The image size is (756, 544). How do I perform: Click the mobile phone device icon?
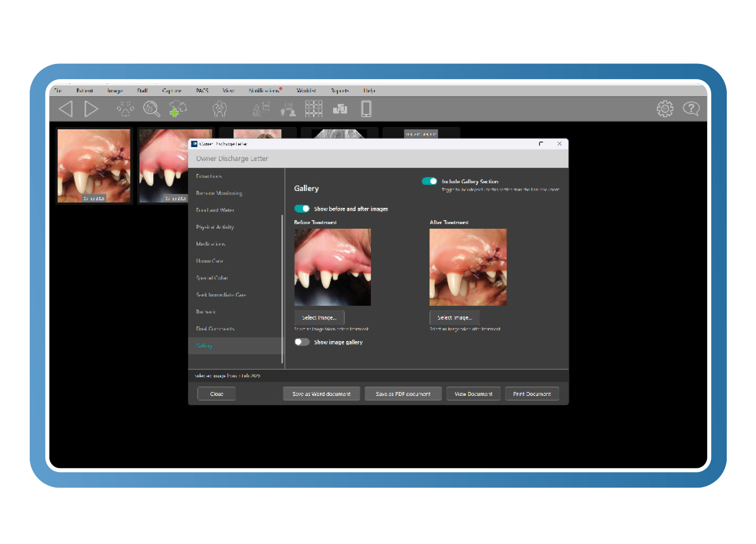coord(366,109)
